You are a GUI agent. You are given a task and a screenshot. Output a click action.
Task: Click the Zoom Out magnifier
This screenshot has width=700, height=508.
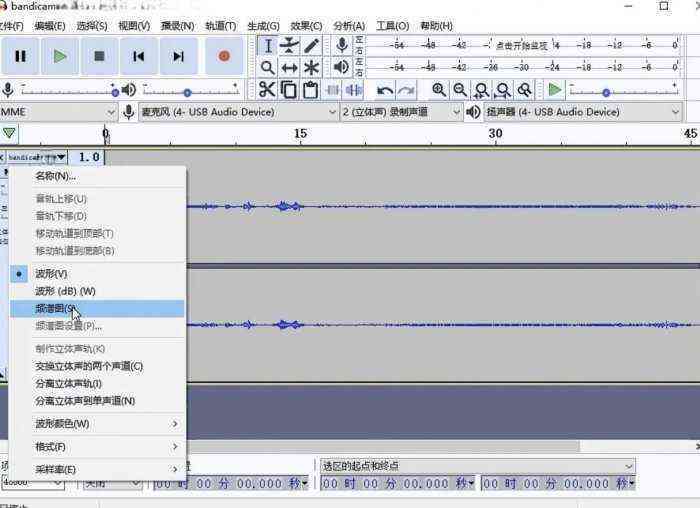[460, 90]
